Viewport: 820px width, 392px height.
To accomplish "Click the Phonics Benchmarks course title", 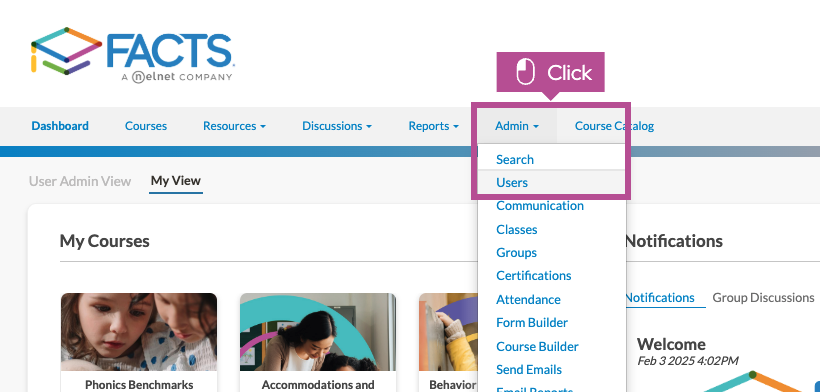I will pos(139,385).
